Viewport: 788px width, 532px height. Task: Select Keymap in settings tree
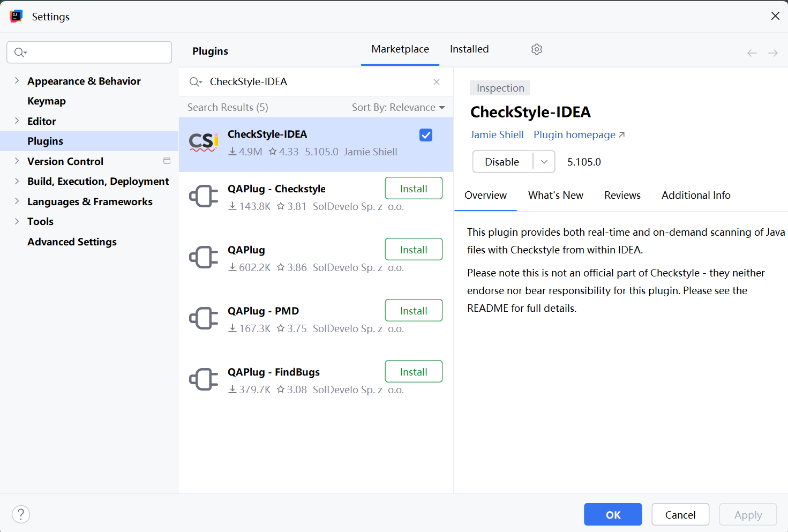pyautogui.click(x=47, y=101)
